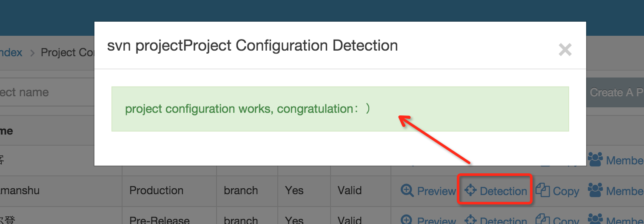Click the green configuration works success message
This screenshot has height=224, width=644.
(x=340, y=109)
